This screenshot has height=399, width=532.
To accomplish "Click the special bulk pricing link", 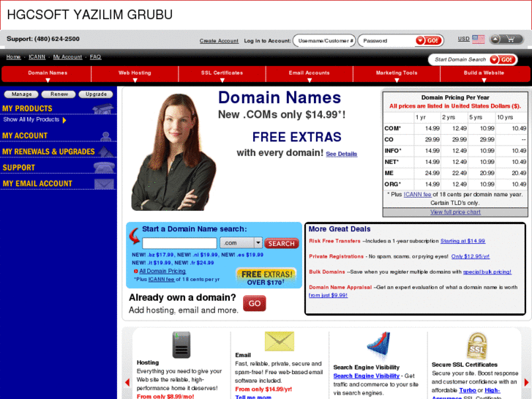I will [487, 272].
